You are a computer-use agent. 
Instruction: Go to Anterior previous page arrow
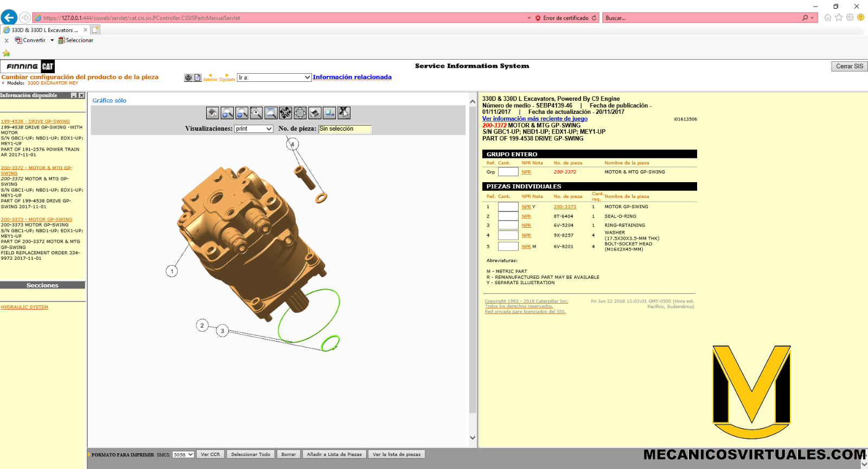210,77
